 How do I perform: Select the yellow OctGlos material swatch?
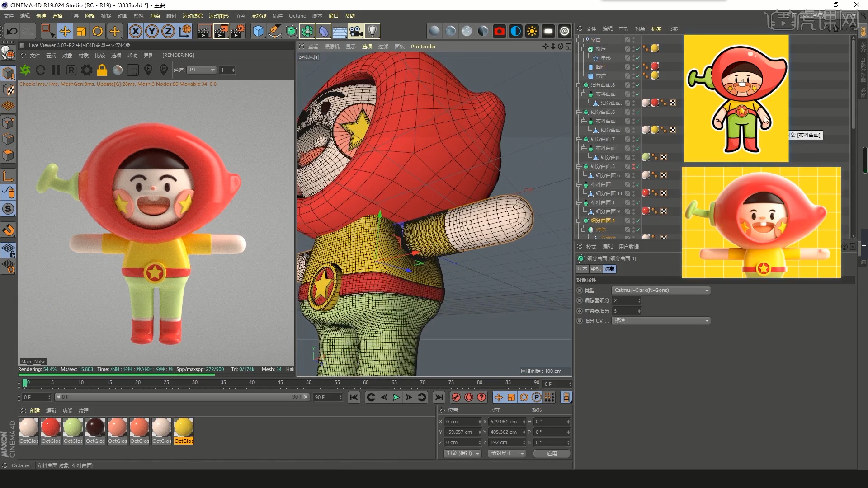coord(184,427)
